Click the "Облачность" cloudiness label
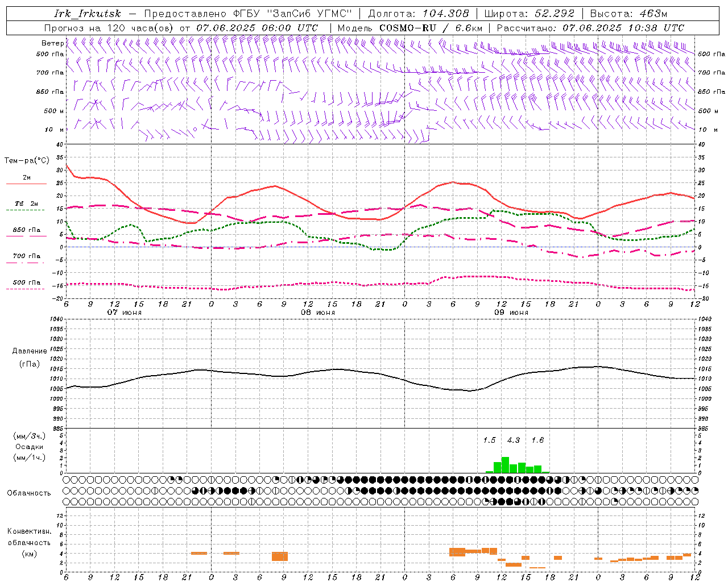This screenshot has width=728, height=582. [x=29, y=493]
